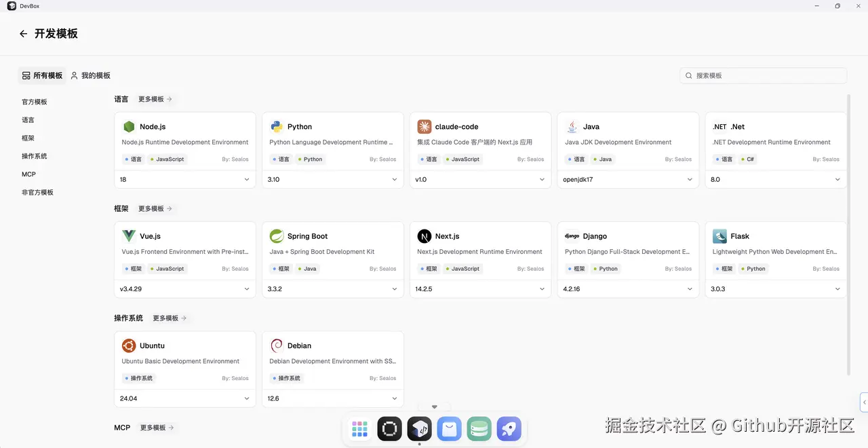Click 更多模板 link beside 操作系统 heading
This screenshot has height=448, width=868.
coord(170,318)
